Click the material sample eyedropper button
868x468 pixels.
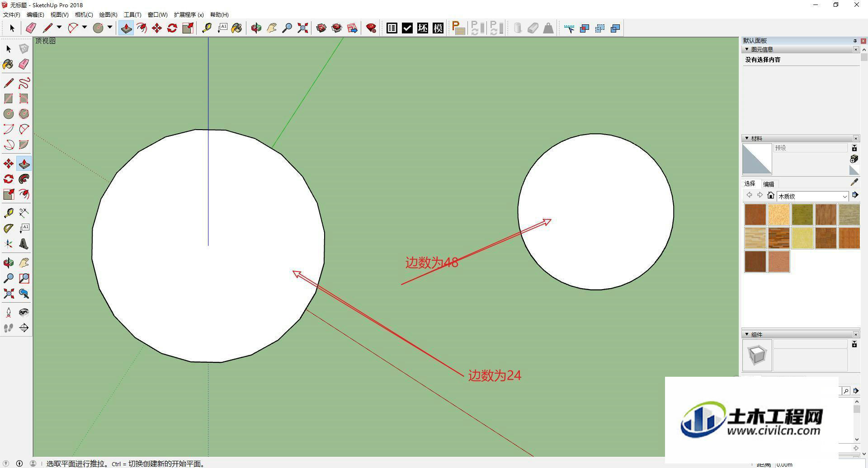(854, 182)
